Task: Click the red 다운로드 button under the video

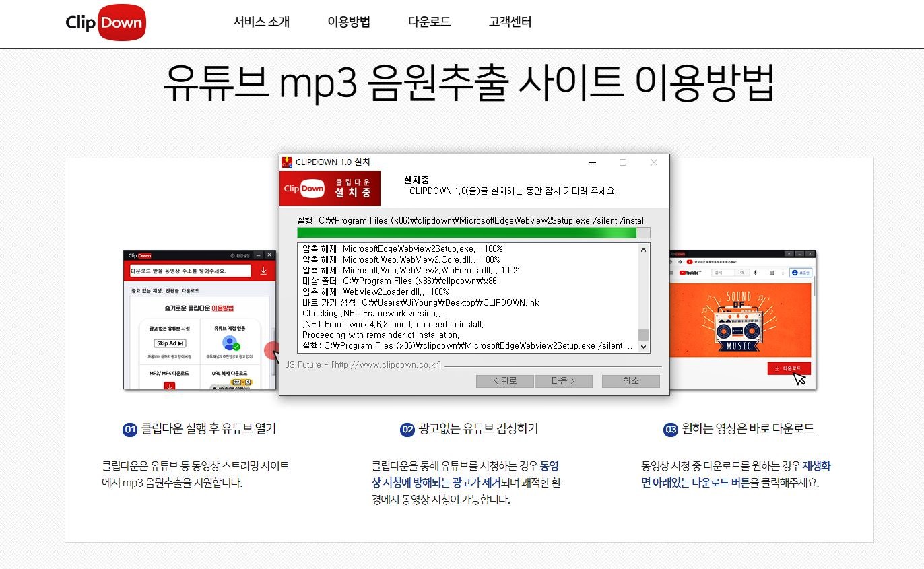Action: tap(789, 368)
